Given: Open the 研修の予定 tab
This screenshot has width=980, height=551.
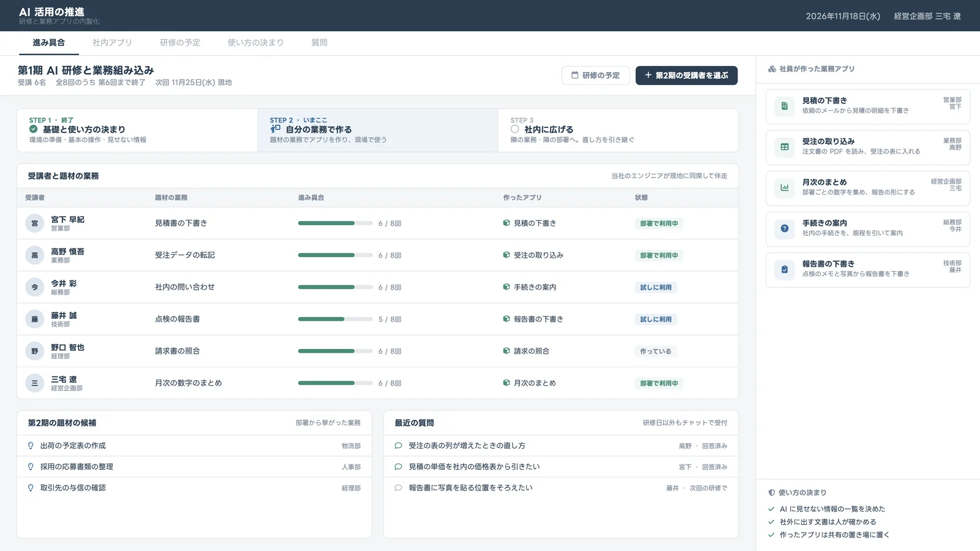Looking at the screenshot, I should [180, 43].
